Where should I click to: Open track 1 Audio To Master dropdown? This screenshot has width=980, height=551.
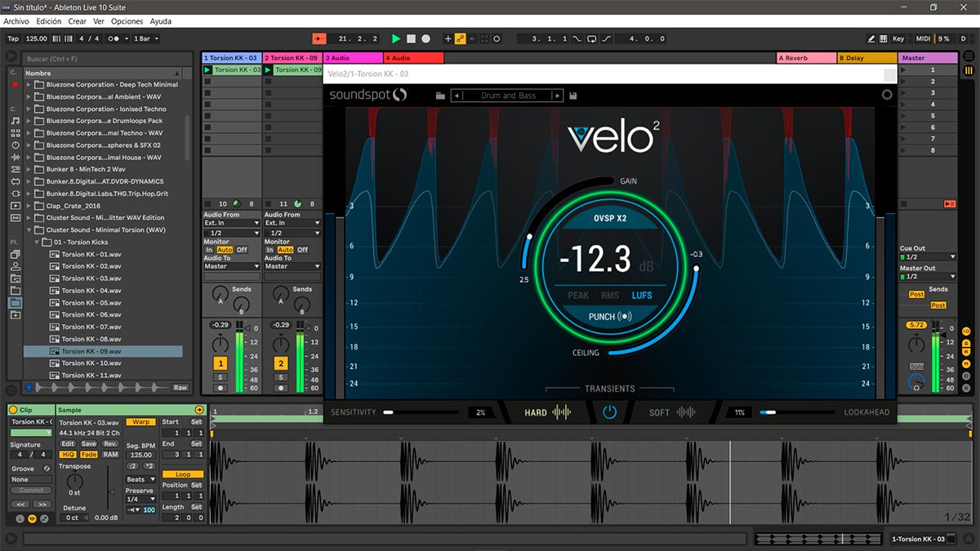pos(230,266)
